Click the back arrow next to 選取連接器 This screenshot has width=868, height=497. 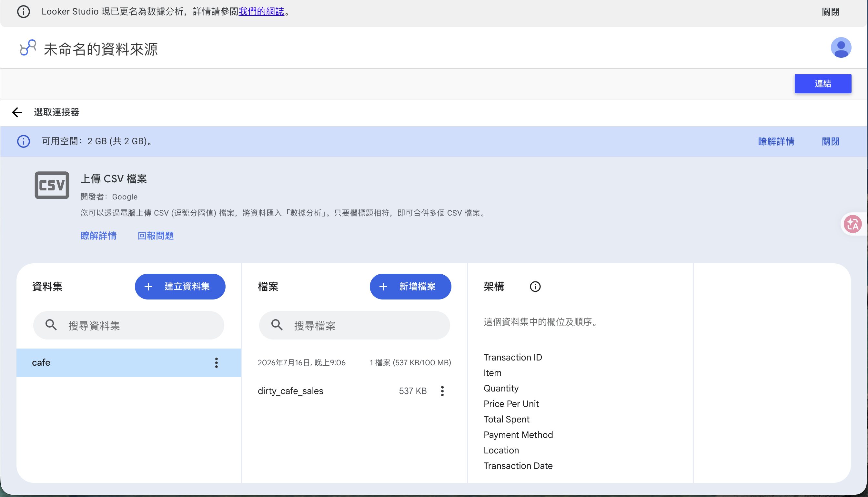click(17, 112)
